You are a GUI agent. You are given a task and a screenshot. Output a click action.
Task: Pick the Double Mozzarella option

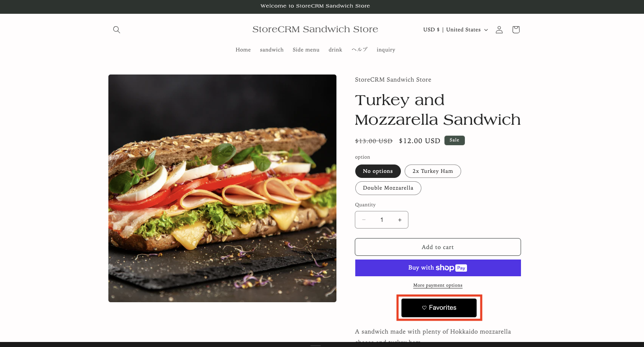(388, 188)
